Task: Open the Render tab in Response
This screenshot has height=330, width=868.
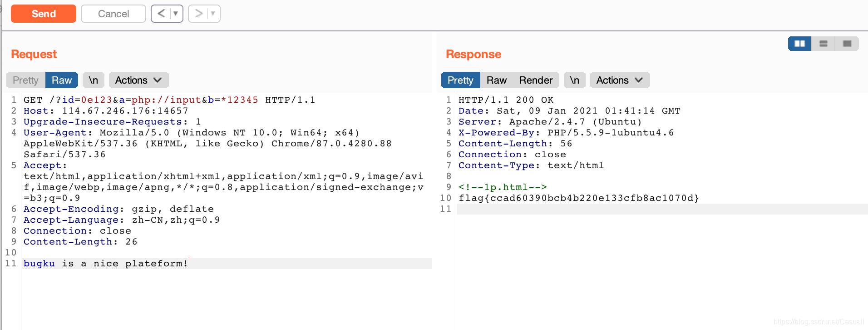Action: [x=536, y=80]
